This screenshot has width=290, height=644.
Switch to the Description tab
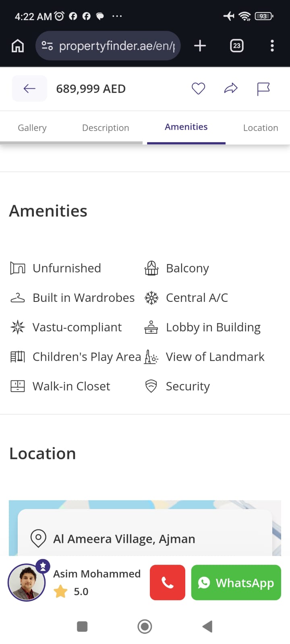(x=106, y=128)
